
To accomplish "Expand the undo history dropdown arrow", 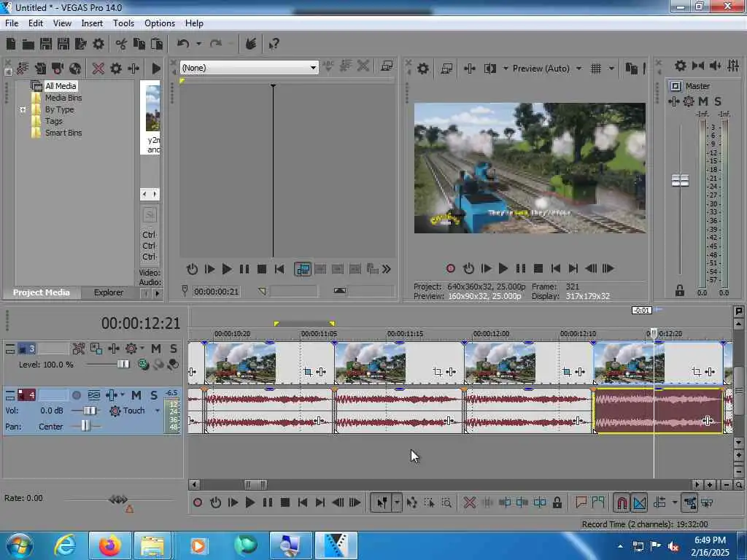I will (198, 44).
